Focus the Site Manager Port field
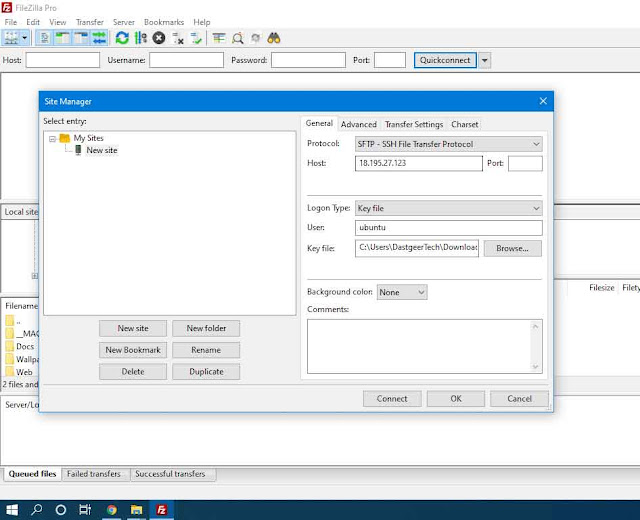Image resolution: width=640 pixels, height=520 pixels. click(x=525, y=163)
